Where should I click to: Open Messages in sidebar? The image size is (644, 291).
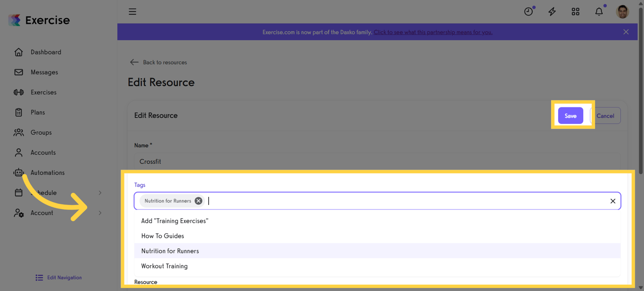tap(44, 73)
